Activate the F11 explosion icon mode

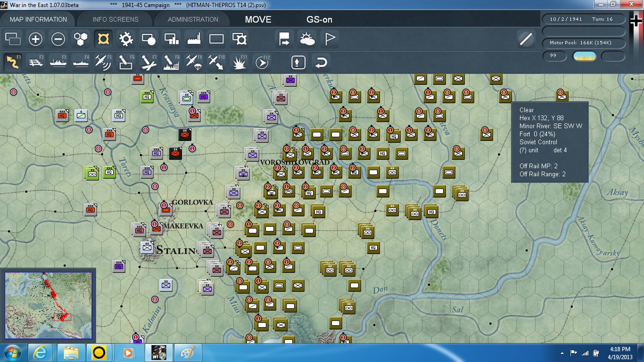239,62
